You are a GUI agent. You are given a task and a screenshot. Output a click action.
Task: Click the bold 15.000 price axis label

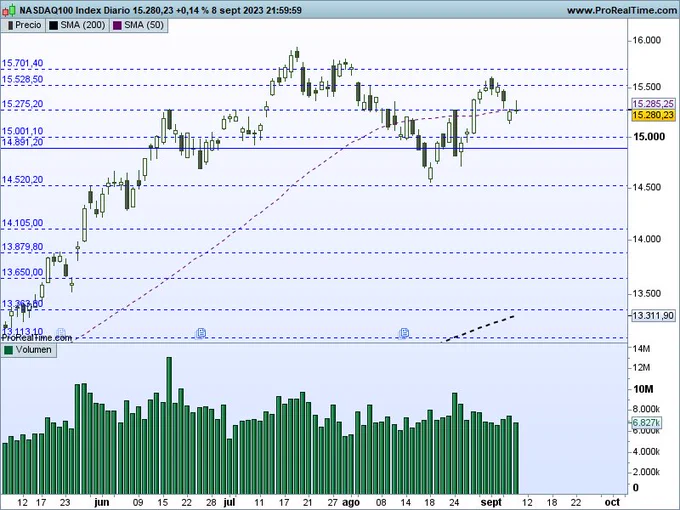649,137
